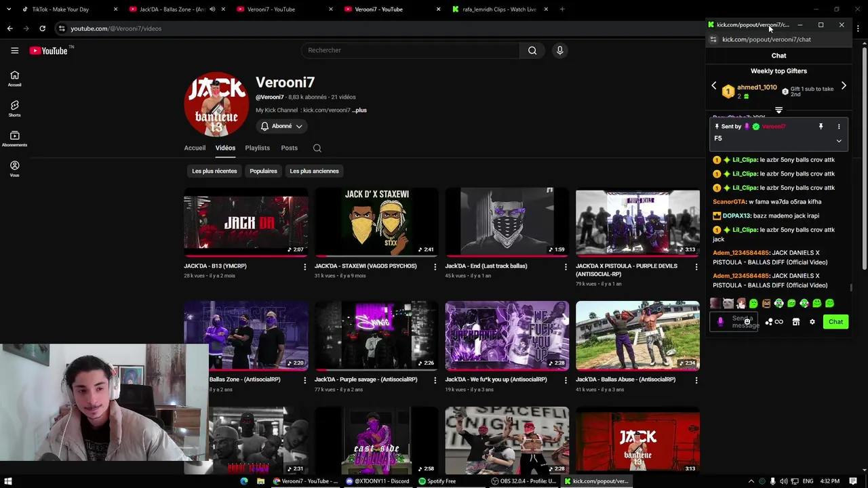Open OBS 32.0.4 from the taskbar
Viewport: 868px width, 488px height.
coord(524,481)
